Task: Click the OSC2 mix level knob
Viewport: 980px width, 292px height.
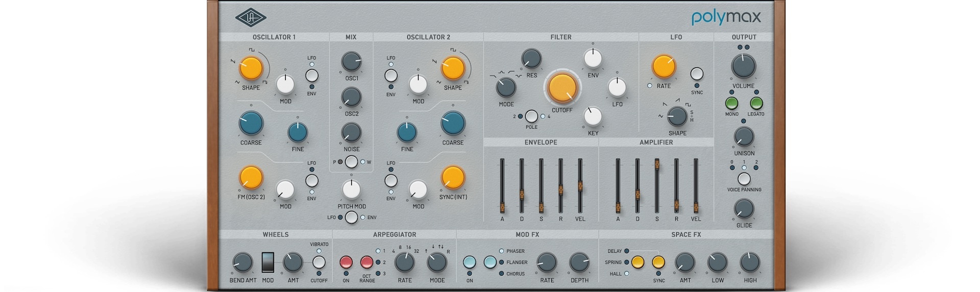Action: tap(351, 97)
